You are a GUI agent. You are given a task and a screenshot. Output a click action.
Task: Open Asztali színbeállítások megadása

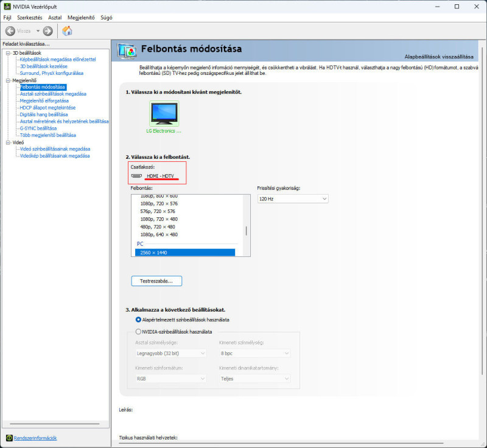click(x=53, y=94)
